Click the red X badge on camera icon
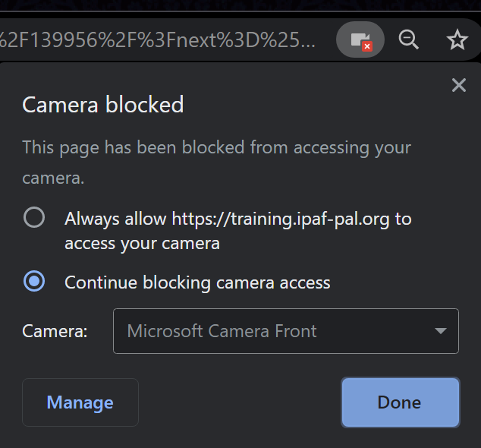The height and width of the screenshot is (448, 481). [x=367, y=46]
